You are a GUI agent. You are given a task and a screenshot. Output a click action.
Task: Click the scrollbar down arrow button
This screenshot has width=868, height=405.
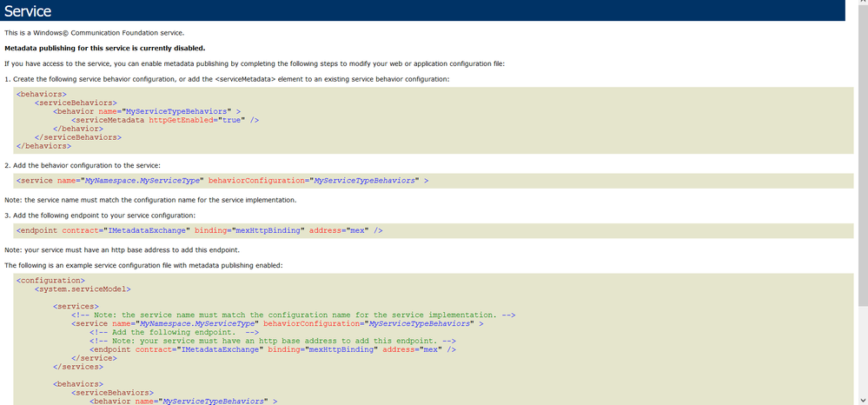click(863, 400)
